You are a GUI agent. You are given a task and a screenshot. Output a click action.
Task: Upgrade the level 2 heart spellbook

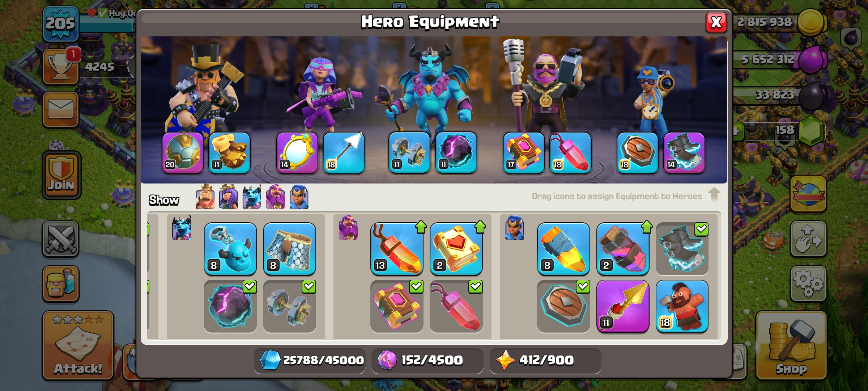[x=456, y=249]
